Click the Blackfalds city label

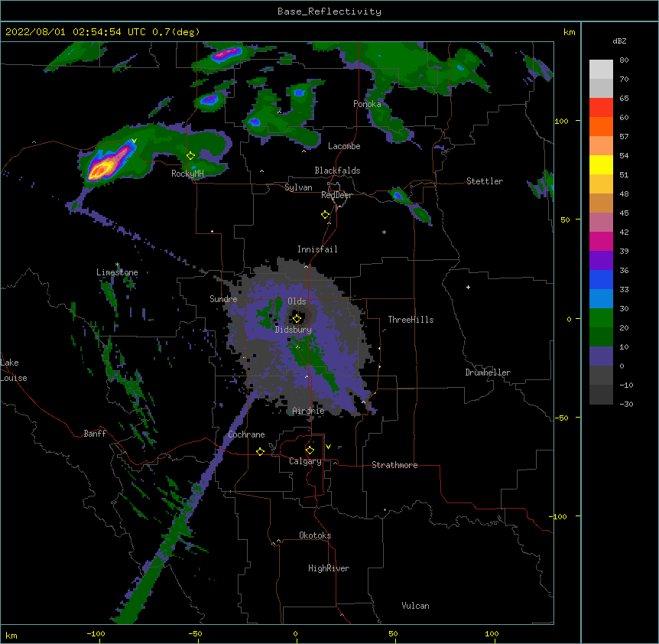tap(337, 171)
